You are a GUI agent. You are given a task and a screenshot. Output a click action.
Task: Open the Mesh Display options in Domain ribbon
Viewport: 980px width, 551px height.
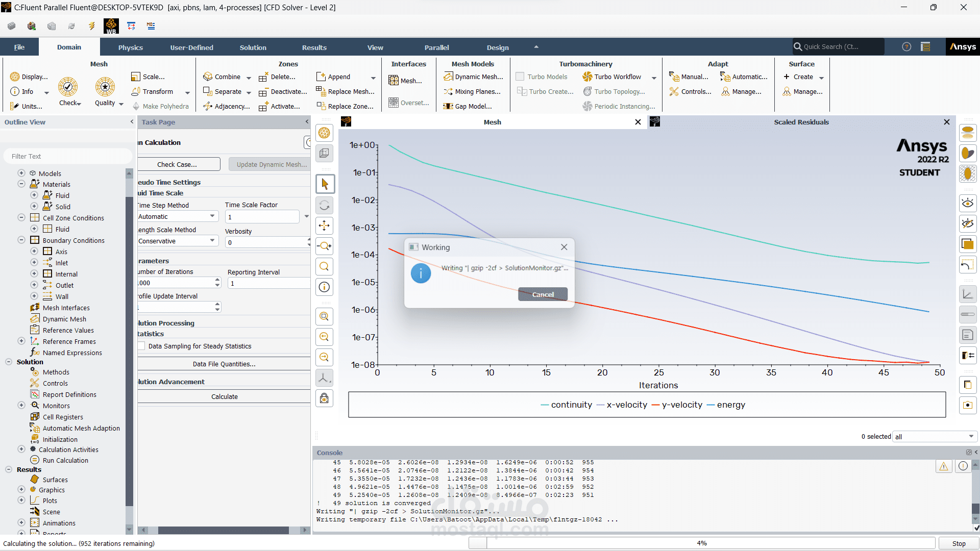coord(30,77)
